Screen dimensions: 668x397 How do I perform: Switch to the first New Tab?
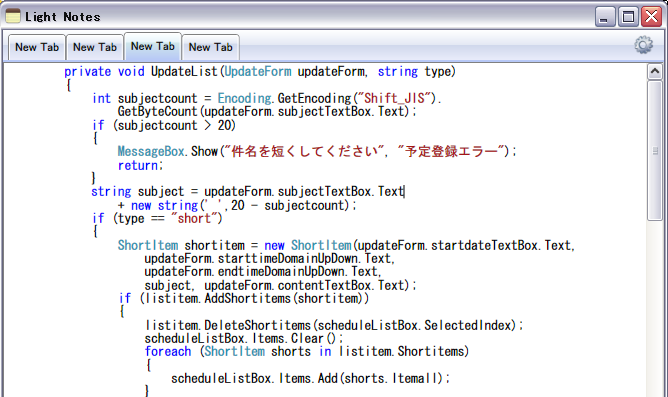(37, 47)
